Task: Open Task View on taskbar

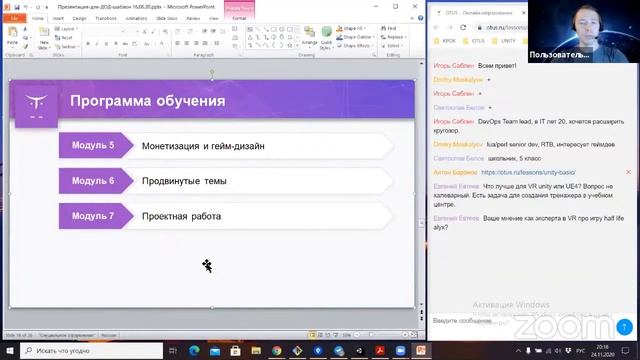Action: coord(173,351)
